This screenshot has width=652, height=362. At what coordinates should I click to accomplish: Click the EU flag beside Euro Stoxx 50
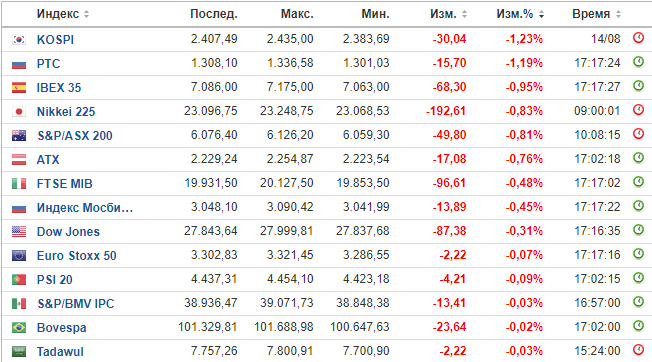coord(19,256)
